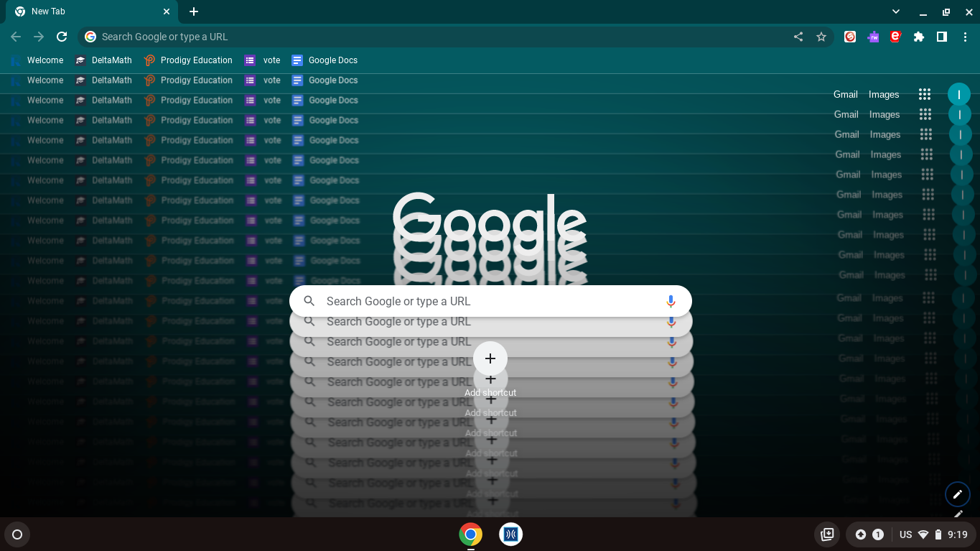This screenshot has height=551, width=980.
Task: Open the notification count badge
Action: click(878, 534)
